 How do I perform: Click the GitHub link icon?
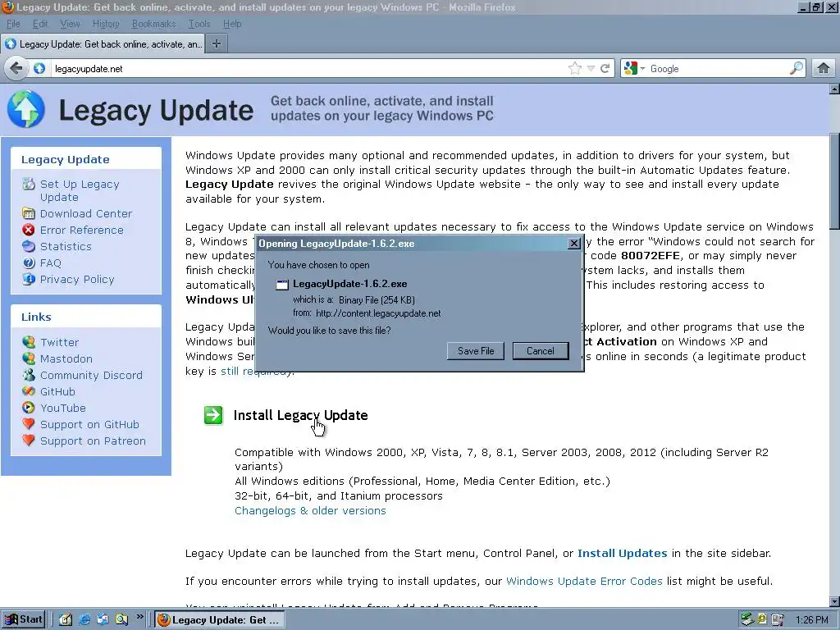coord(29,391)
